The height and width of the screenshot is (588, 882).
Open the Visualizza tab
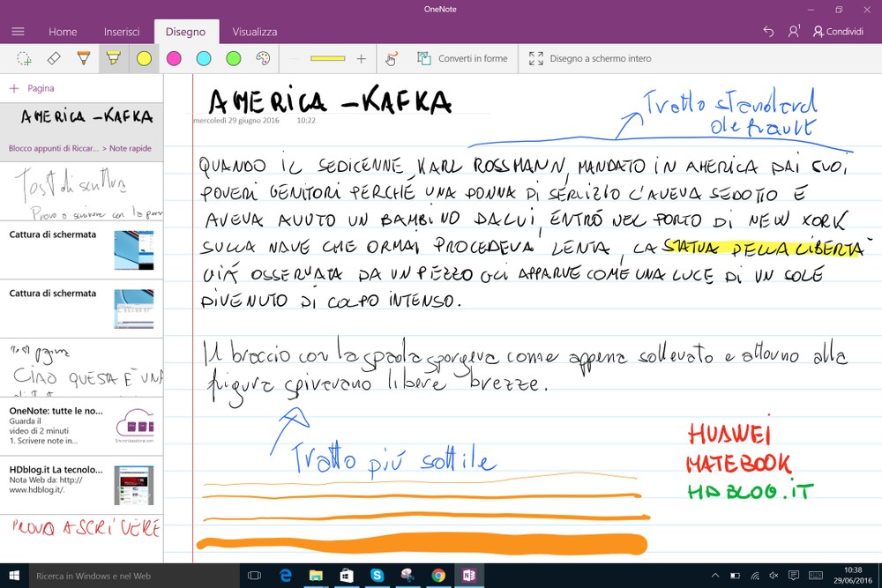pyautogui.click(x=255, y=32)
